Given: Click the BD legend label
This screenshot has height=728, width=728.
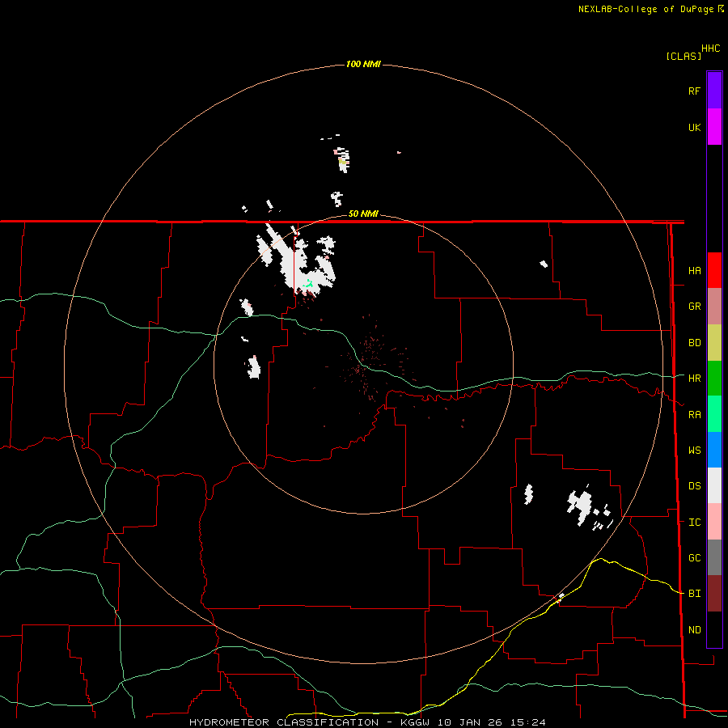Looking at the screenshot, I should click(x=694, y=343).
